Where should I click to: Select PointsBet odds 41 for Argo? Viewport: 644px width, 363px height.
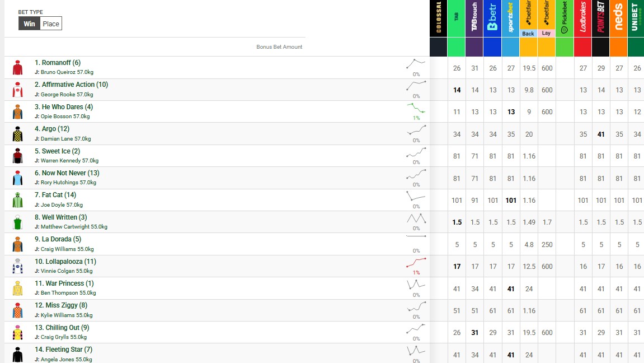pyautogui.click(x=601, y=134)
